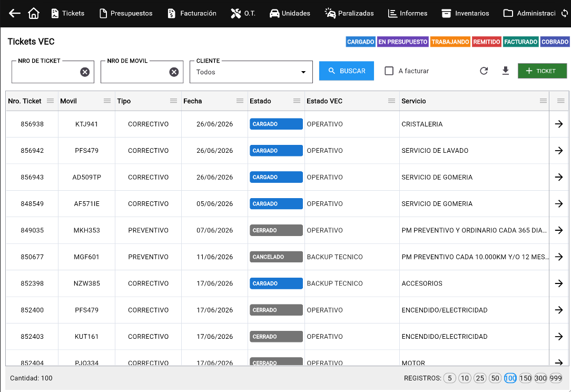Screen dimensions: 571x392
Task: Show 10 records per page
Action: 465,378
